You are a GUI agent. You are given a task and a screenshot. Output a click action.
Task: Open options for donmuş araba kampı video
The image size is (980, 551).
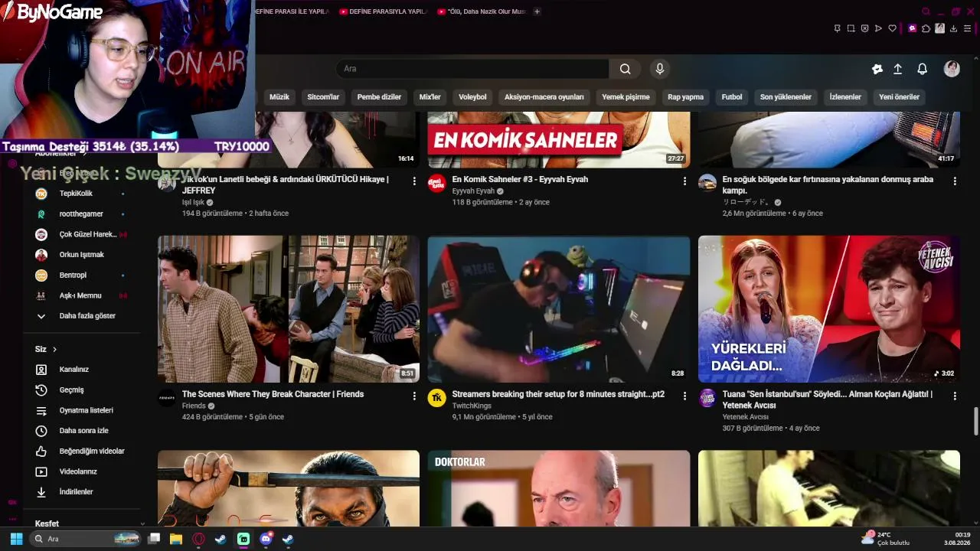click(955, 181)
